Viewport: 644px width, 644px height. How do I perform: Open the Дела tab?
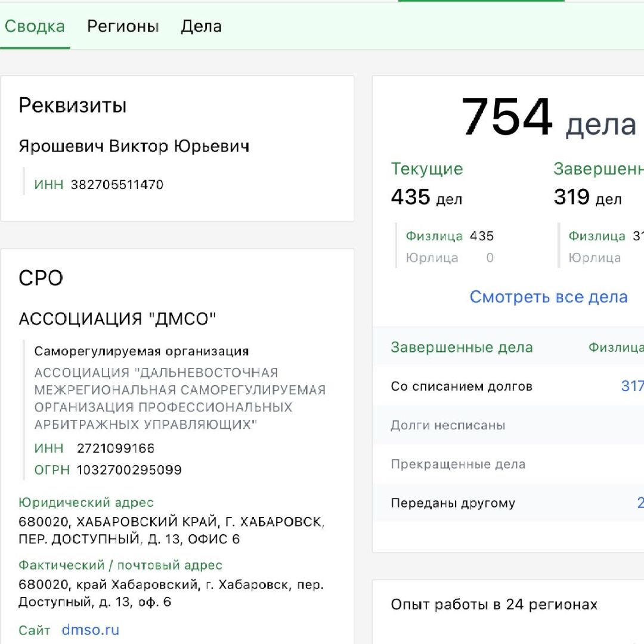tap(200, 26)
